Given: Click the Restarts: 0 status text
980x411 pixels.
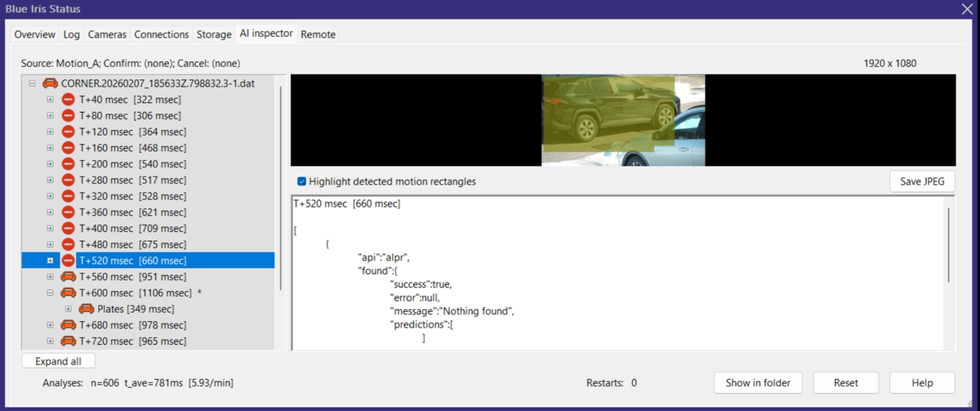Looking at the screenshot, I should click(612, 382).
